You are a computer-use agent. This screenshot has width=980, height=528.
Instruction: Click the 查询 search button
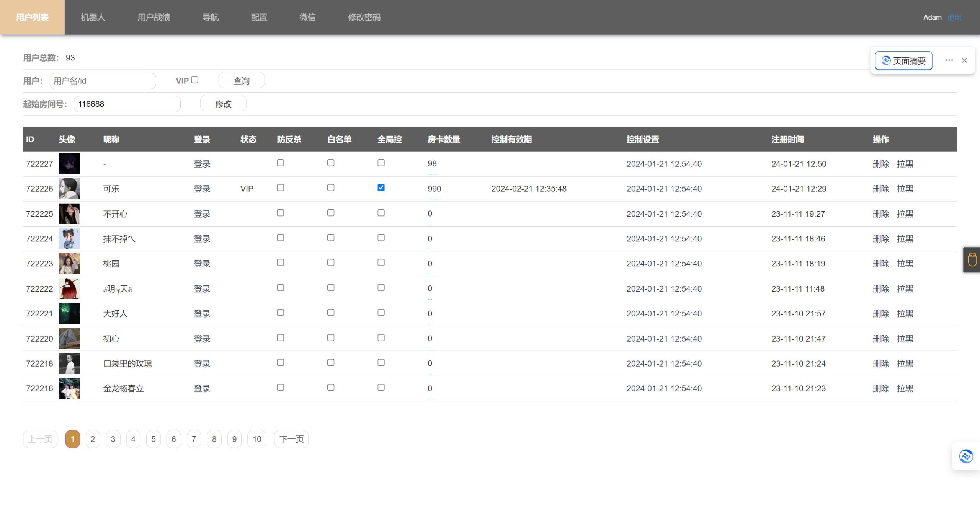[x=241, y=81]
